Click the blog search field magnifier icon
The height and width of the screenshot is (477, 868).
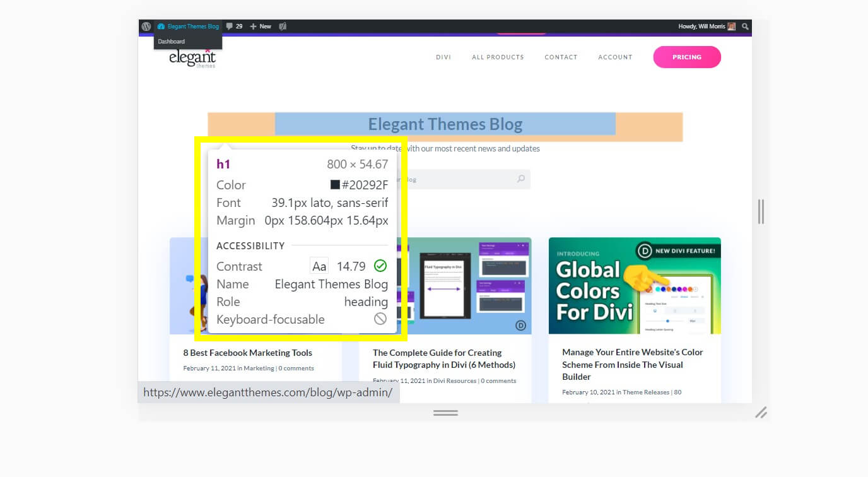[x=521, y=179]
